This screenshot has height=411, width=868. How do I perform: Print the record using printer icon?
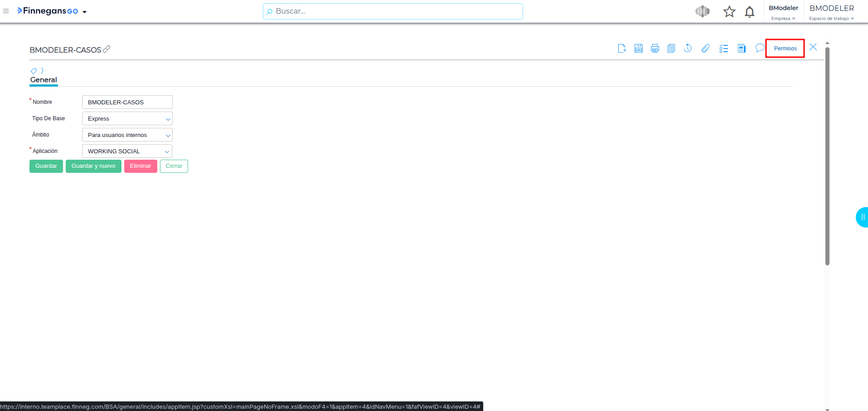pos(655,48)
